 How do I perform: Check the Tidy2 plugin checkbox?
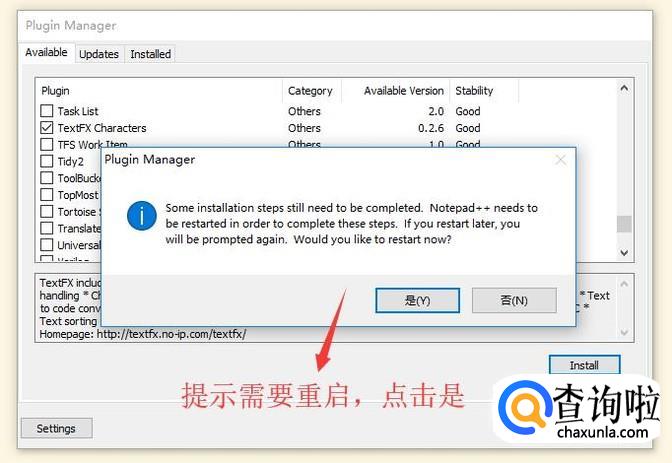tap(47, 161)
